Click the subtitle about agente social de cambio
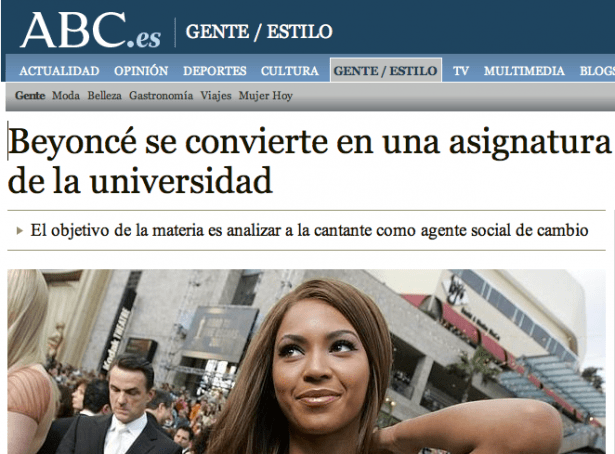 pos(309,231)
